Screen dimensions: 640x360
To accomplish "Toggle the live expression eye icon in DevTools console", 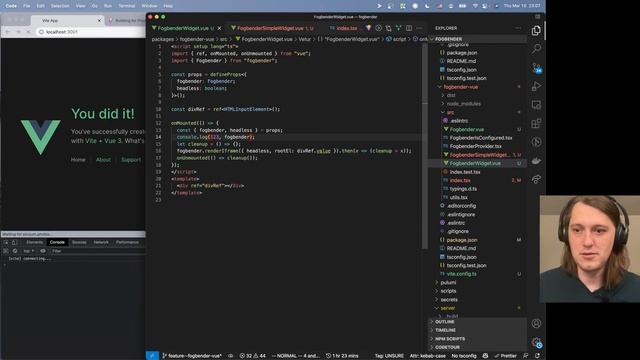I will coord(43,251).
